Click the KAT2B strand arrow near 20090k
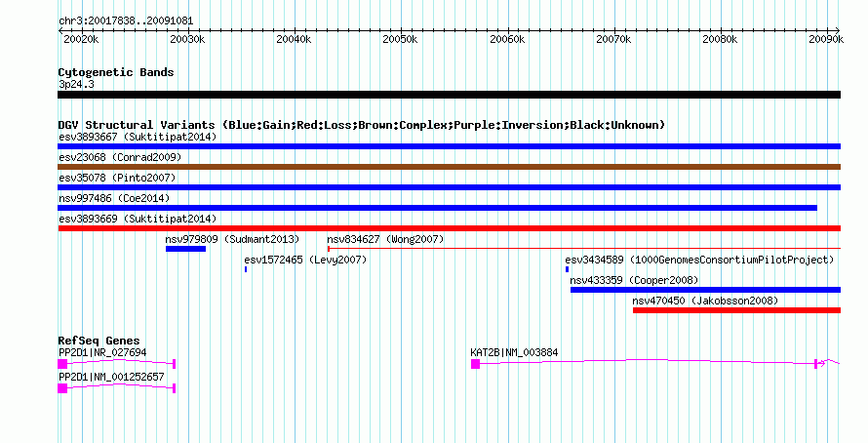Screen dimensions: 868x443 coord(822,363)
